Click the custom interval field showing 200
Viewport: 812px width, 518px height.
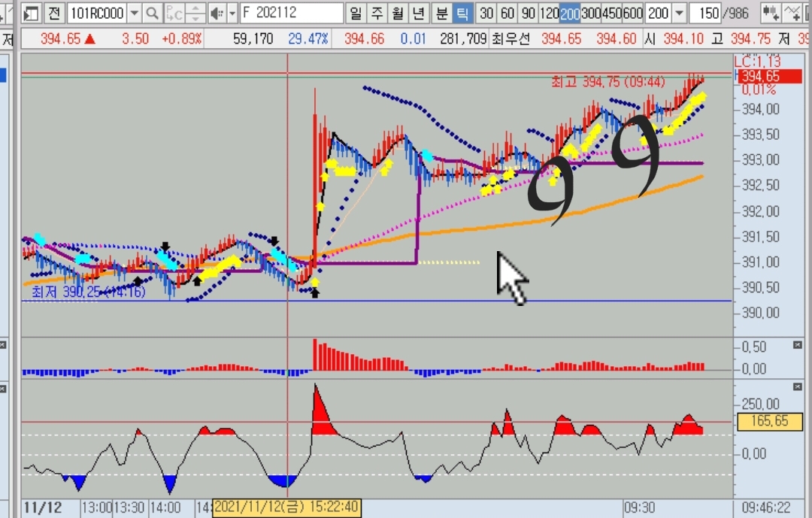coord(659,13)
